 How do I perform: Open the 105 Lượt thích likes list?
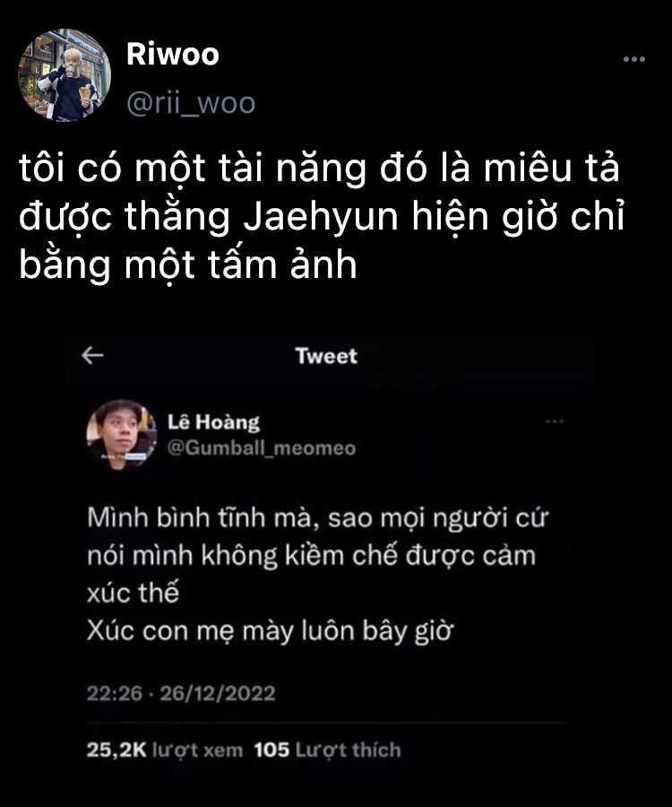[328, 750]
